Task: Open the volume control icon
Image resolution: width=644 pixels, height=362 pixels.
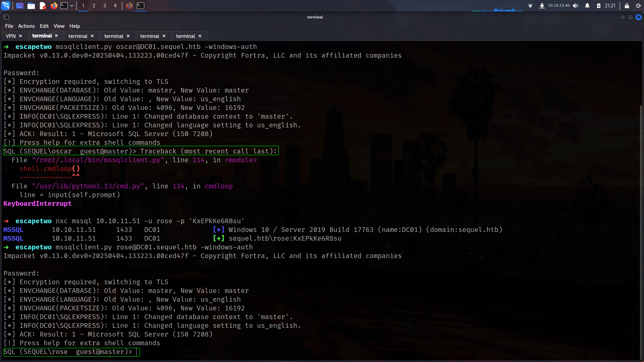Action: pyautogui.click(x=576, y=6)
